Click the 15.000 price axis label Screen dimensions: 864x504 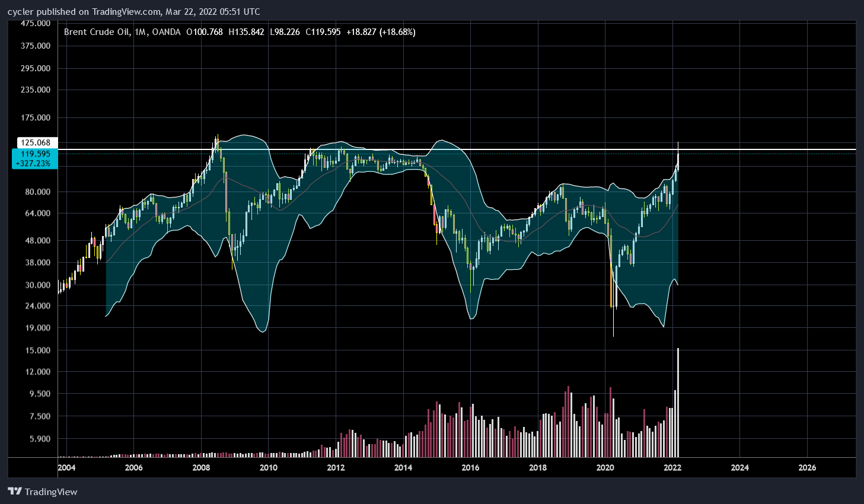tap(37, 350)
